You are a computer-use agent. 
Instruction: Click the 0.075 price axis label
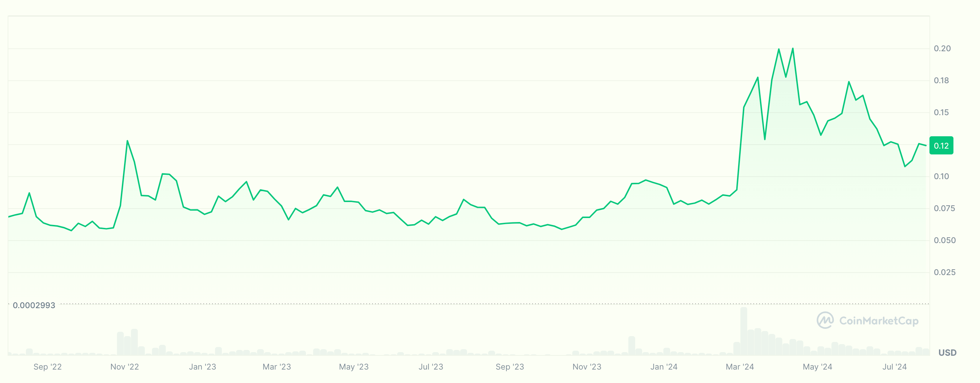944,209
